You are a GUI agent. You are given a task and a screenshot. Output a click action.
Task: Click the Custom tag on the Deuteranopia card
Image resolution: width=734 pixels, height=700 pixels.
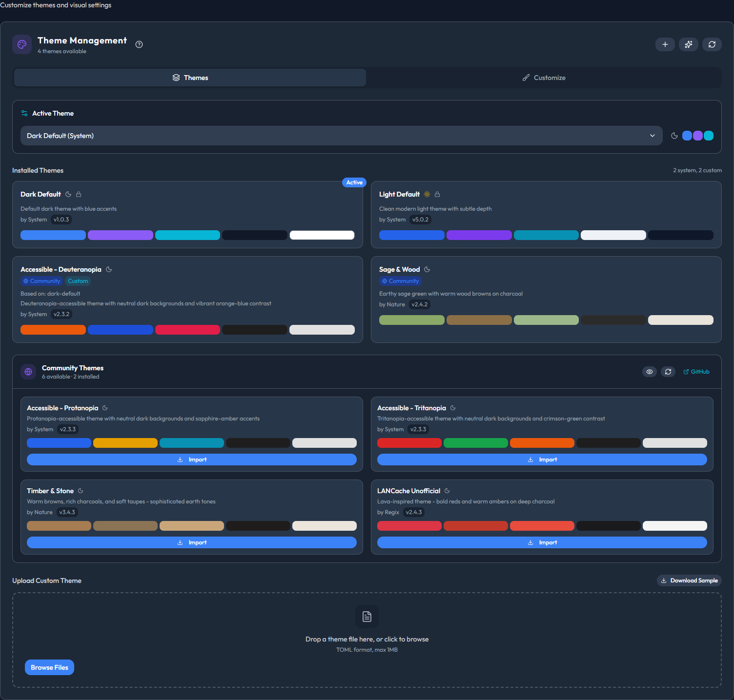coord(78,281)
